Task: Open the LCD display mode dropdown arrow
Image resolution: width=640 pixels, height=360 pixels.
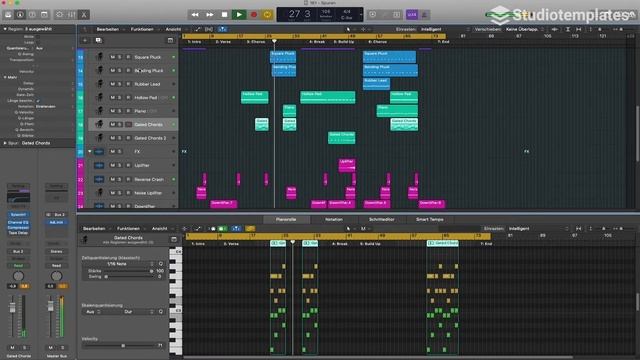Action: click(360, 15)
